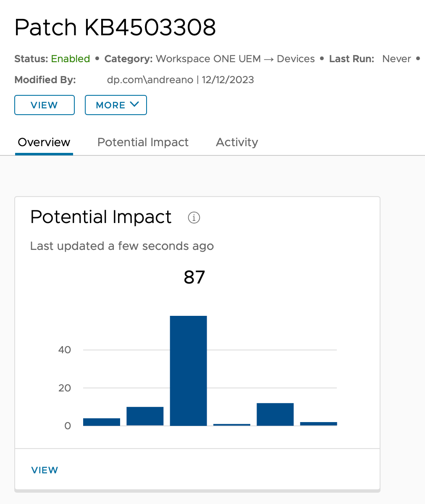425x504 pixels.
Task: Open the chevron next to MORE
Action: point(135,105)
